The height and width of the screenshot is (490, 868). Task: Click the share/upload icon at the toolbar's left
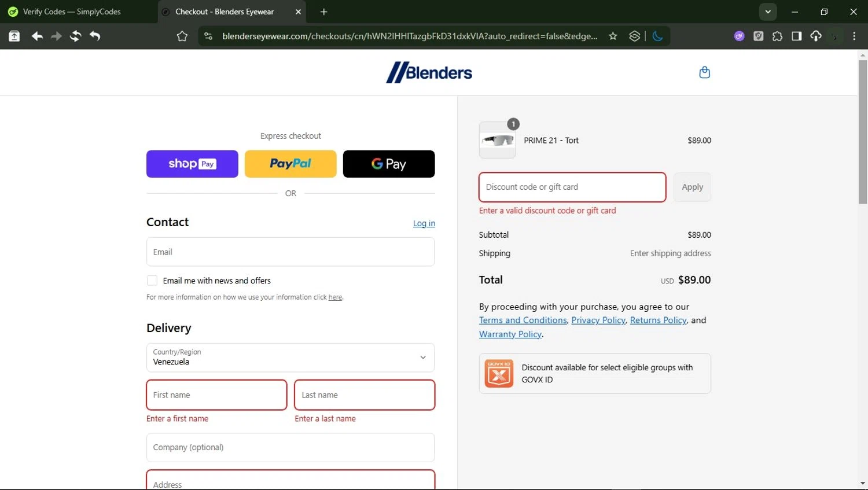point(14,36)
